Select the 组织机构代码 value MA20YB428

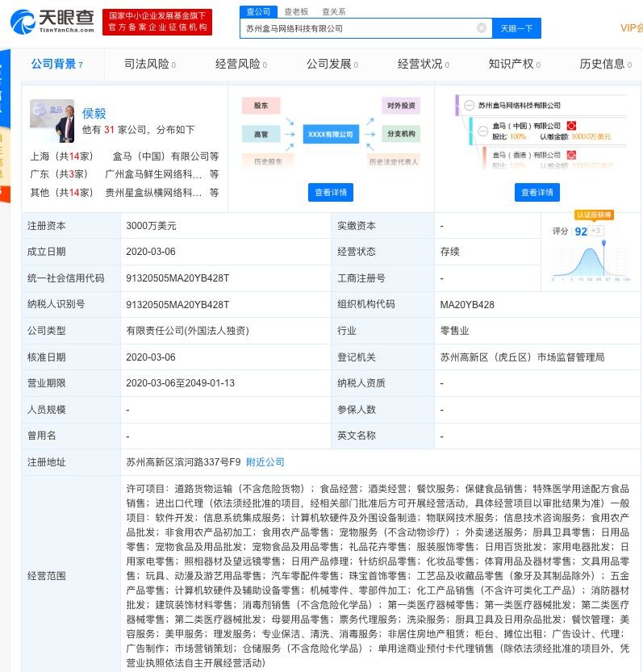tap(467, 305)
